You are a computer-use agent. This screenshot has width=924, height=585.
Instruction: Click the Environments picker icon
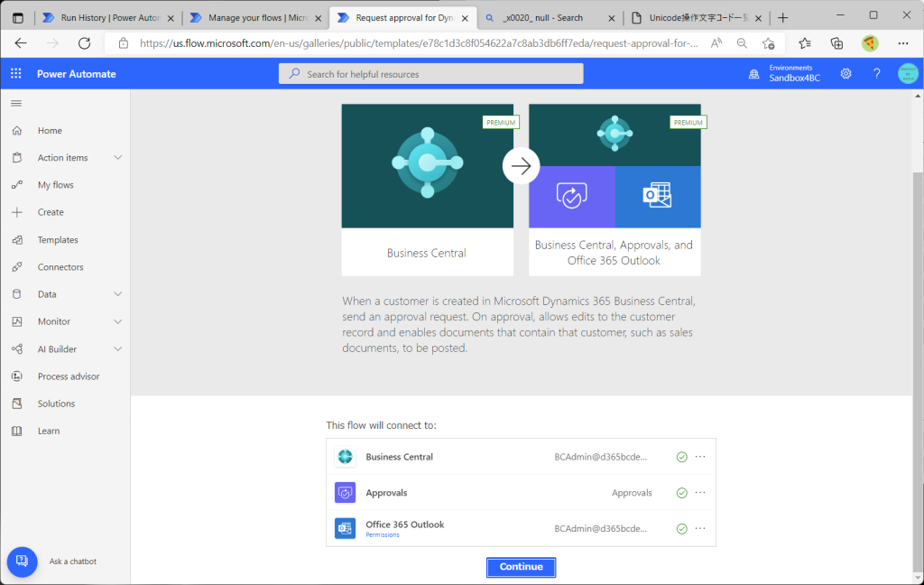(753, 74)
